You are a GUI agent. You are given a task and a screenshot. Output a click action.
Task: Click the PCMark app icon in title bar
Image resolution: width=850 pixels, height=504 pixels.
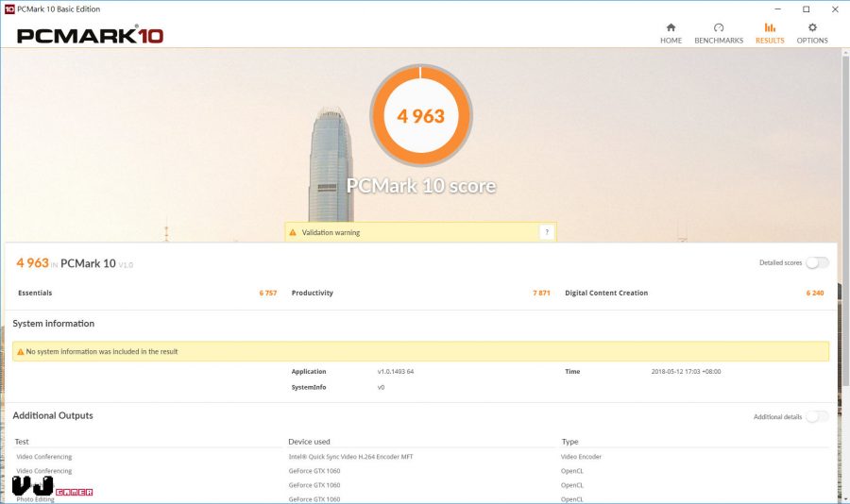click(9, 9)
